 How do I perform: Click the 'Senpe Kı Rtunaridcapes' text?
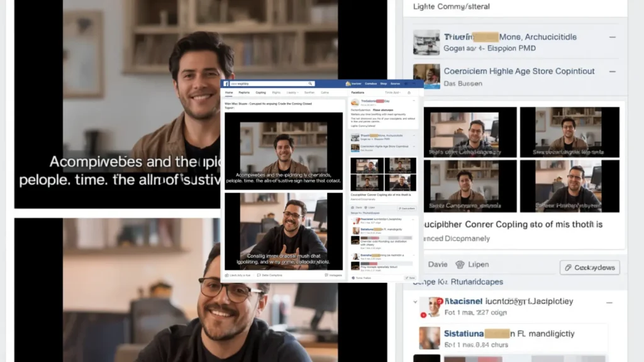pos(458,282)
